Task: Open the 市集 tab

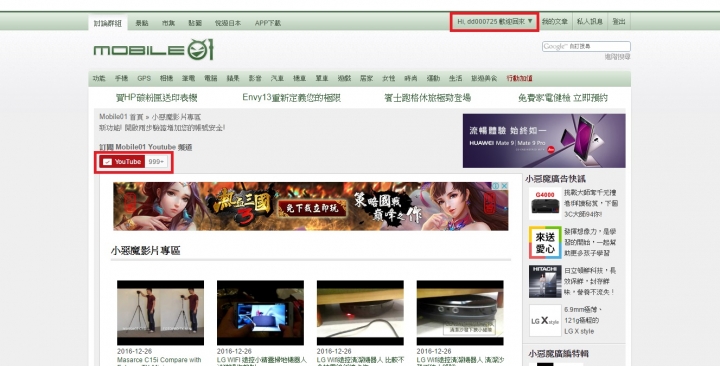Action: tap(168, 23)
